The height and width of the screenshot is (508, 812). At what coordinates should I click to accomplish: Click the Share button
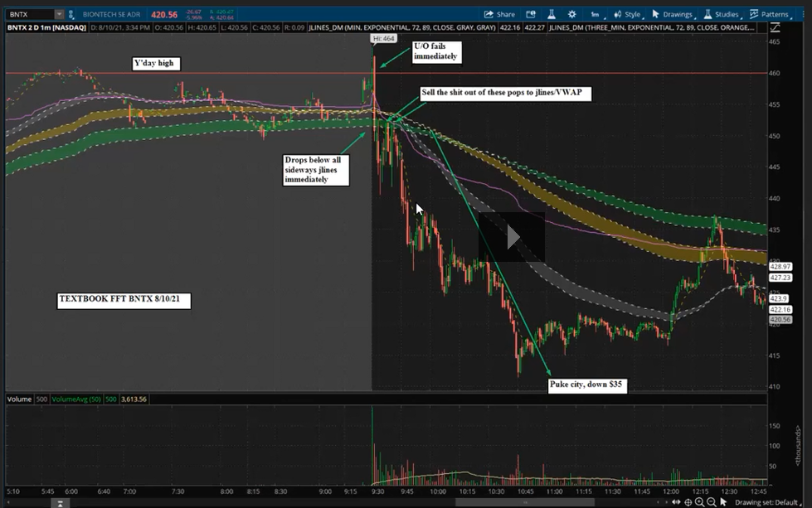499,14
